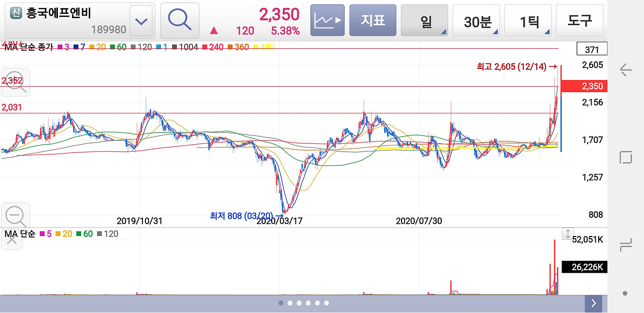Select the 30분 minute period dropdown
The height and width of the screenshot is (313, 644).
476,21
